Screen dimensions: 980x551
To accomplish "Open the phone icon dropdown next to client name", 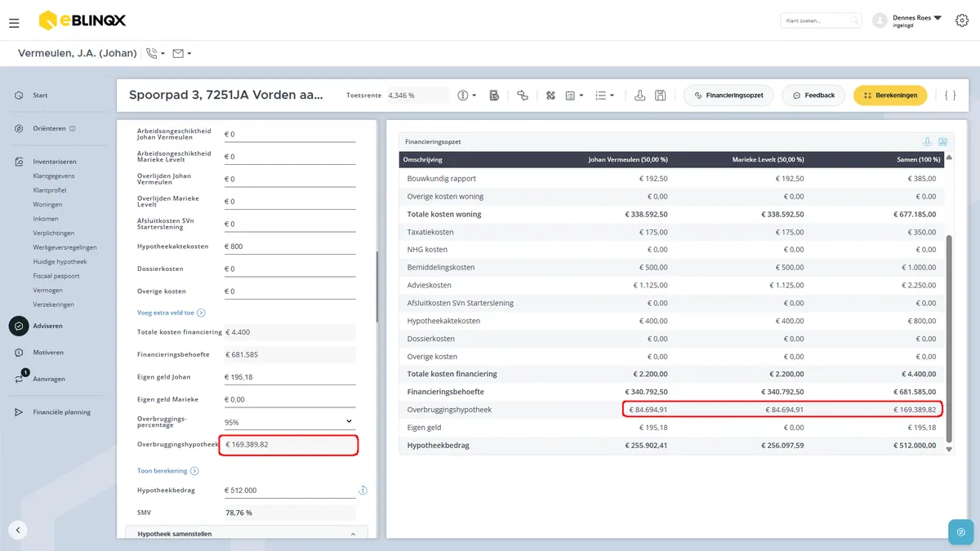I will click(x=155, y=53).
